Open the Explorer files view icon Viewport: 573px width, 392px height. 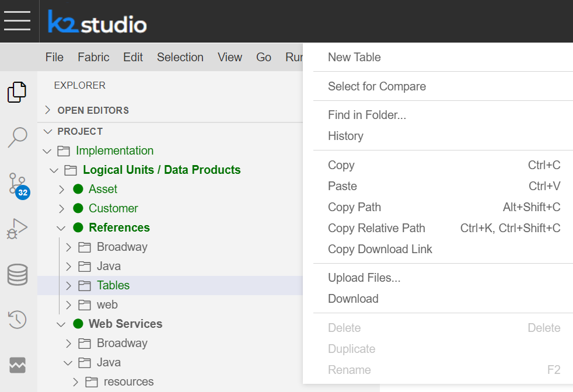[x=17, y=92]
